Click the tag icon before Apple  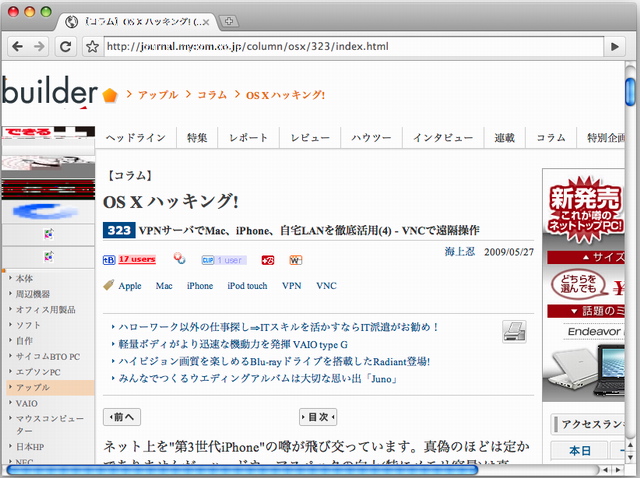[109, 285]
